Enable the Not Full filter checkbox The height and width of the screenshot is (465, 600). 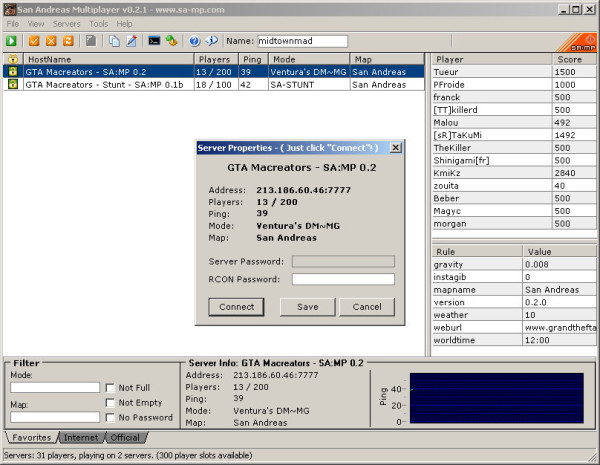point(110,388)
